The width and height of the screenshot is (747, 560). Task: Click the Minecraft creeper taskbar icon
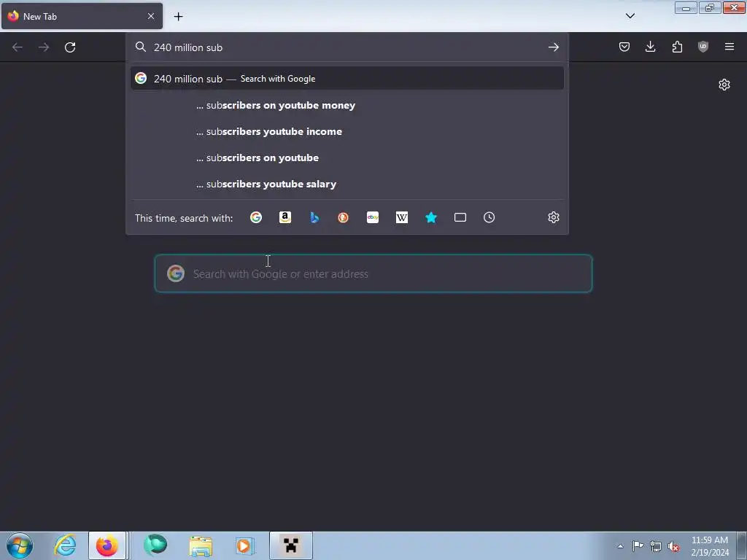(290, 545)
